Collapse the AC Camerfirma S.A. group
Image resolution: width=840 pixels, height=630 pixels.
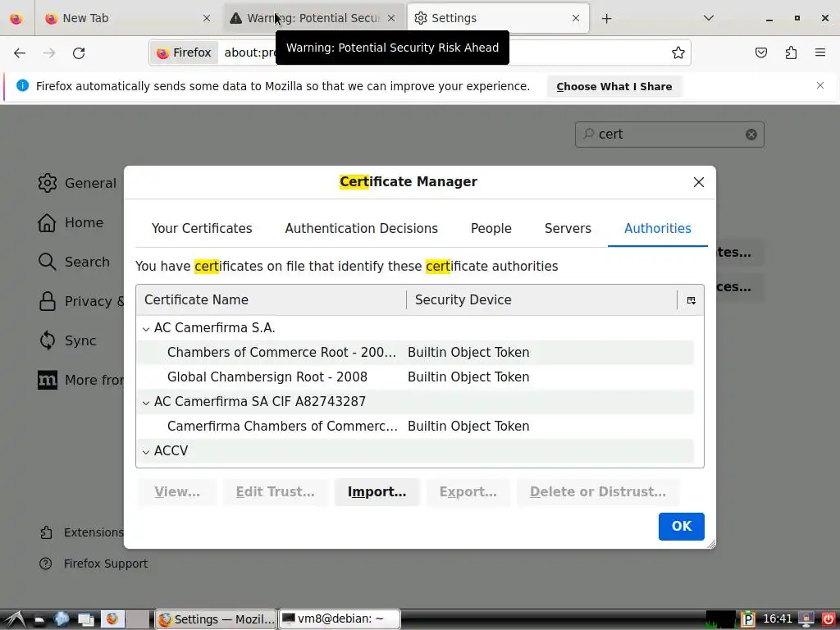click(146, 329)
